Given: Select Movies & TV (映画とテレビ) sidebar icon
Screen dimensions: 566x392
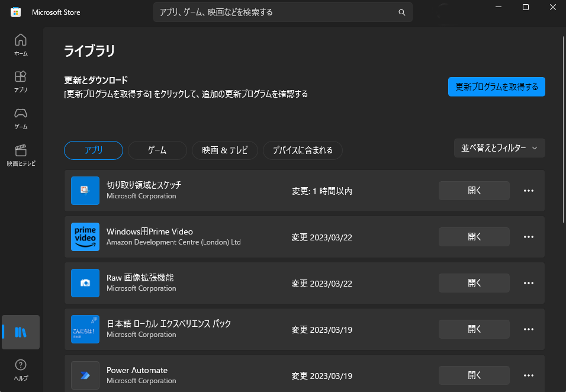Looking at the screenshot, I should (21, 155).
